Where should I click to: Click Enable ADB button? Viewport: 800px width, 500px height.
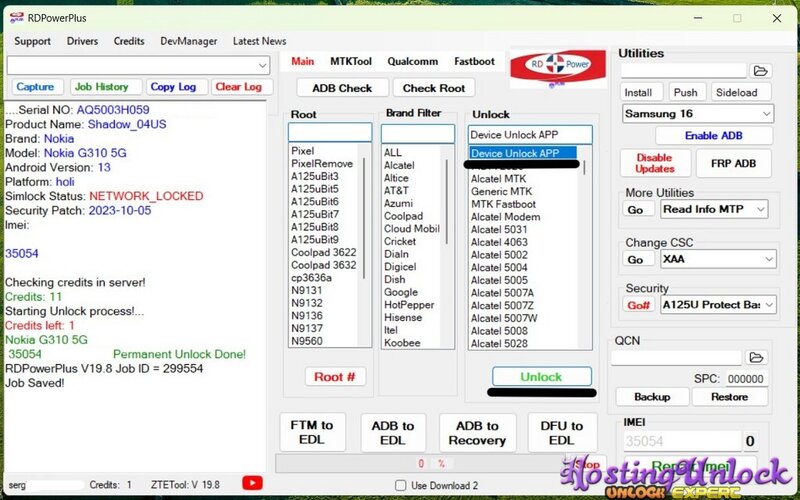point(714,136)
